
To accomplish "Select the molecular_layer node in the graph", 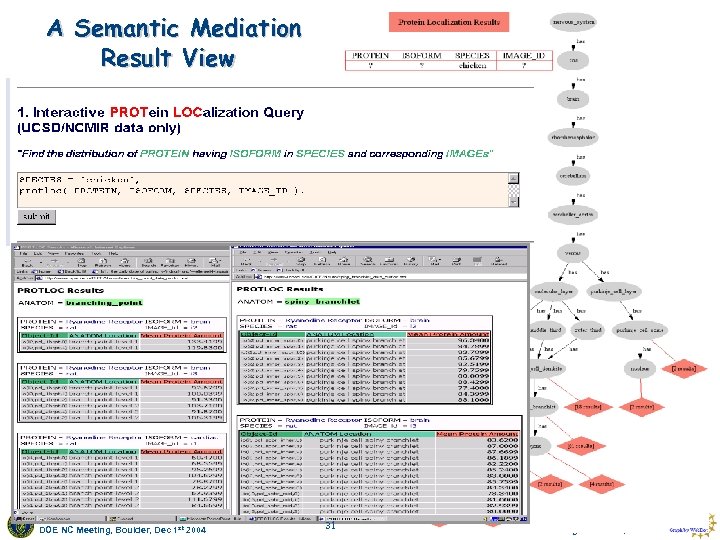I will [x=554, y=292].
